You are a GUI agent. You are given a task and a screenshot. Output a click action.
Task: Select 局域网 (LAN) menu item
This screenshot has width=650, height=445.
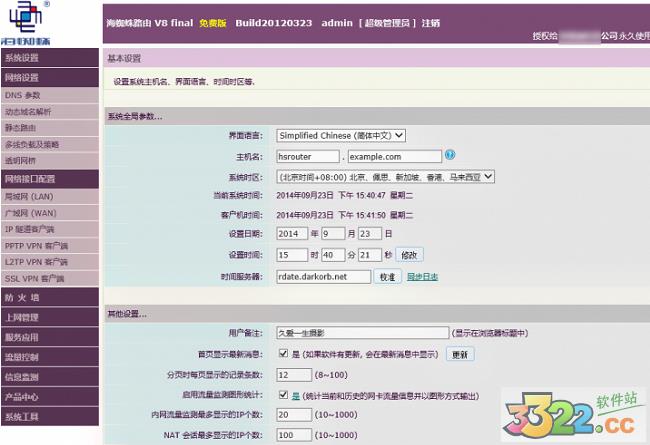tap(50, 197)
